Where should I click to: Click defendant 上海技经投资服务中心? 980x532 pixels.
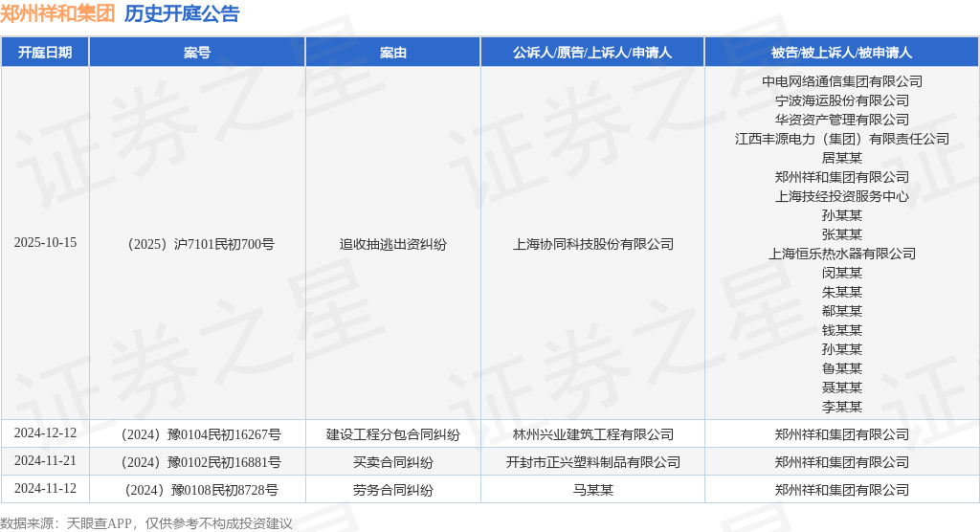coord(842,196)
